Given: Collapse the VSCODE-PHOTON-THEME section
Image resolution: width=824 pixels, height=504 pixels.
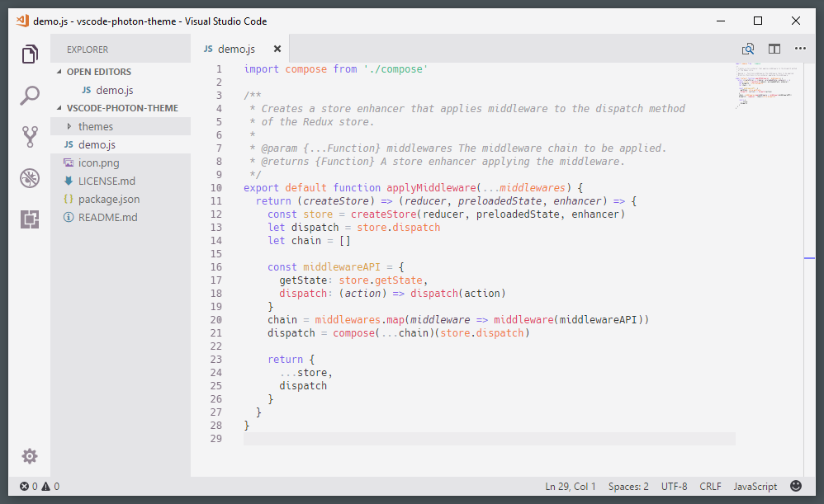Looking at the screenshot, I should (x=59, y=107).
